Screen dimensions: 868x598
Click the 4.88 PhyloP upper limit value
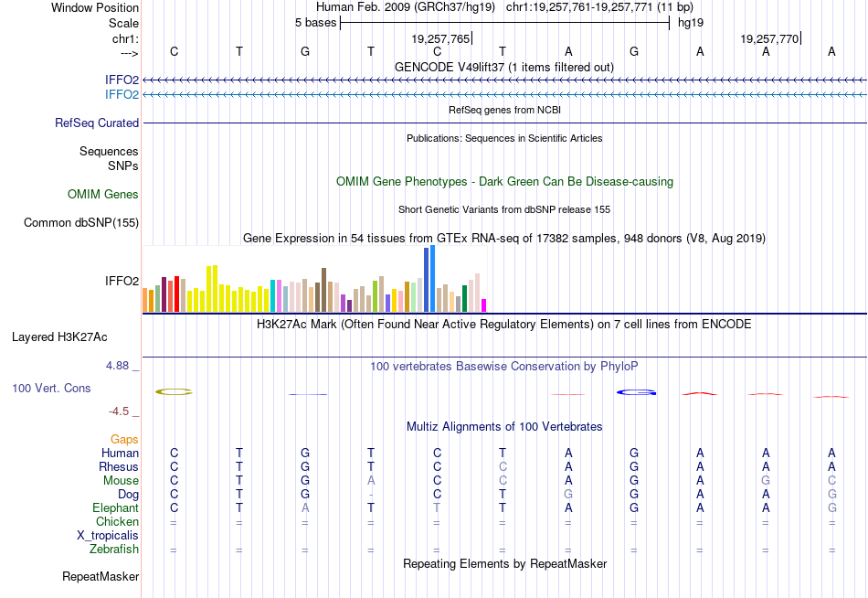117,366
